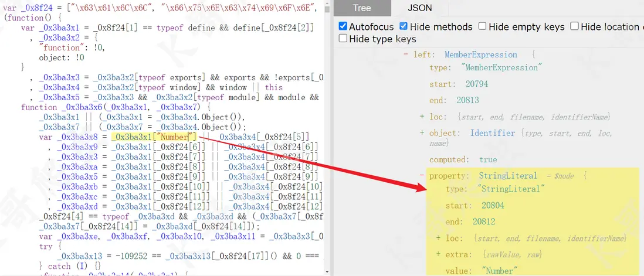
Task: Click the function _0x3ba3x6 declaration
Action: 116,107
